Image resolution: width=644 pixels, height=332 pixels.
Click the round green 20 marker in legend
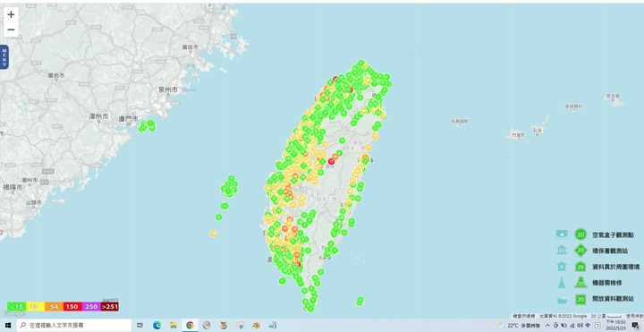tap(580, 234)
